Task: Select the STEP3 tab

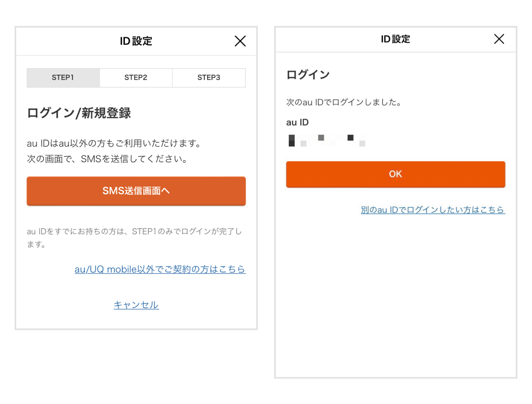Action: click(209, 78)
